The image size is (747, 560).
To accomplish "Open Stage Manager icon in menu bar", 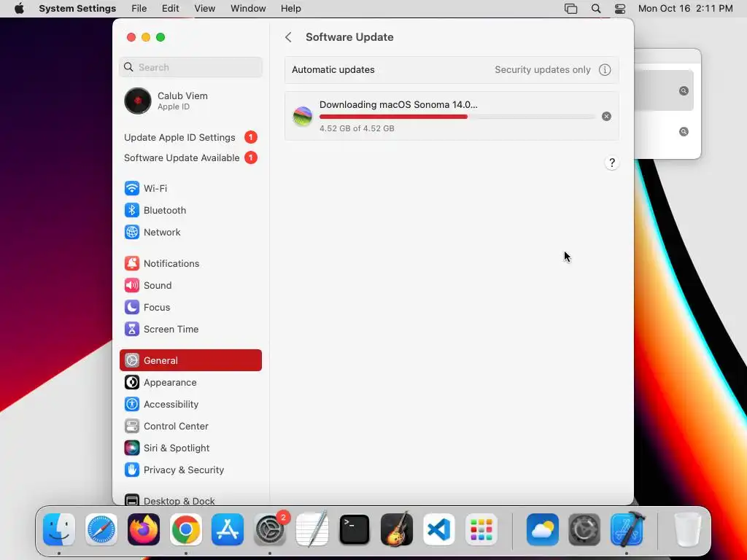I will (570, 9).
